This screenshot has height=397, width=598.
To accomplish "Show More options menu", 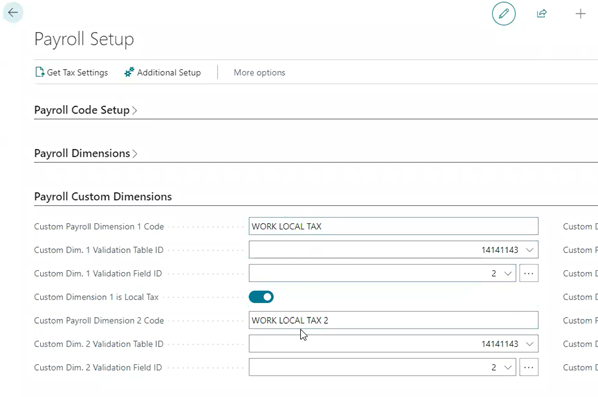I will [x=259, y=72].
